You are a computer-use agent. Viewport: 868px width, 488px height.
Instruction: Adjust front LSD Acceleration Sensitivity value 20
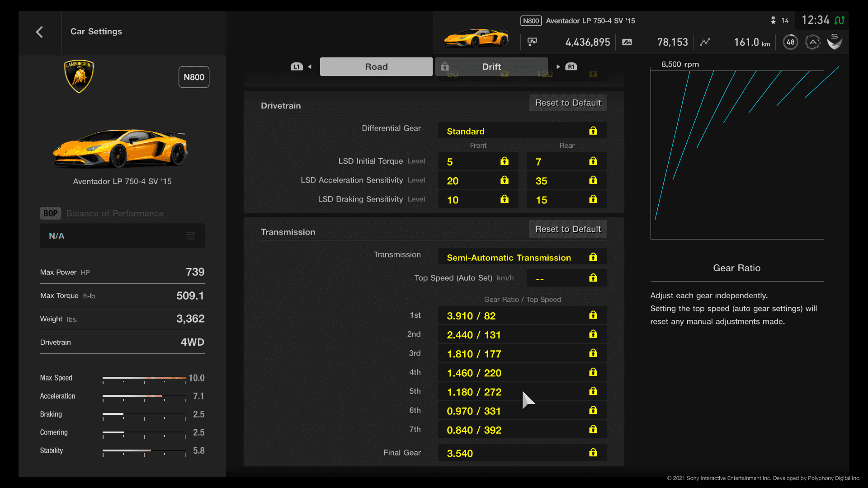[478, 180]
